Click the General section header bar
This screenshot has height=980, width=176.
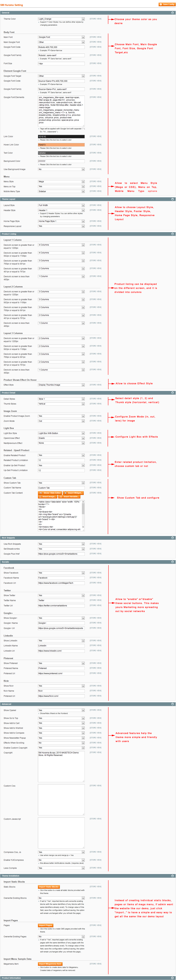pyautogui.click(x=88, y=13)
